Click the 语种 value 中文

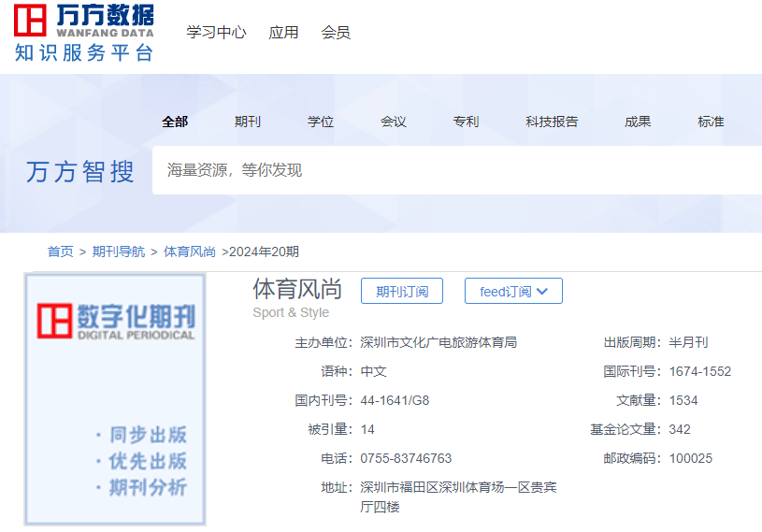[x=374, y=372]
